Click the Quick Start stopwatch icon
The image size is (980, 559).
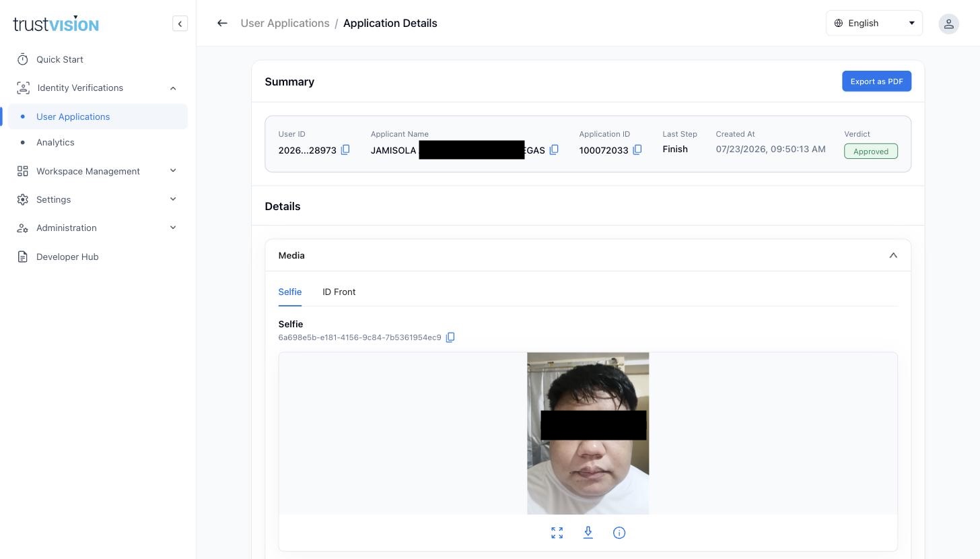23,59
